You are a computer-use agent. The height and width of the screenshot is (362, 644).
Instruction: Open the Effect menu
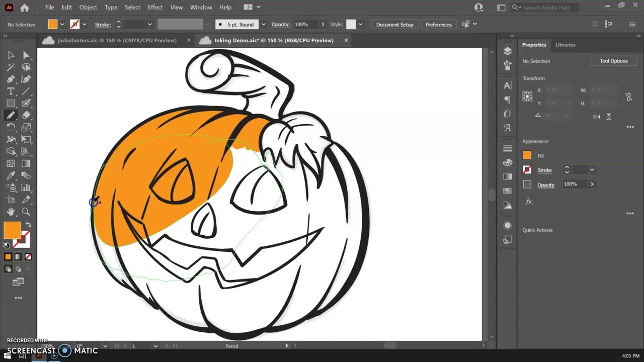point(155,7)
